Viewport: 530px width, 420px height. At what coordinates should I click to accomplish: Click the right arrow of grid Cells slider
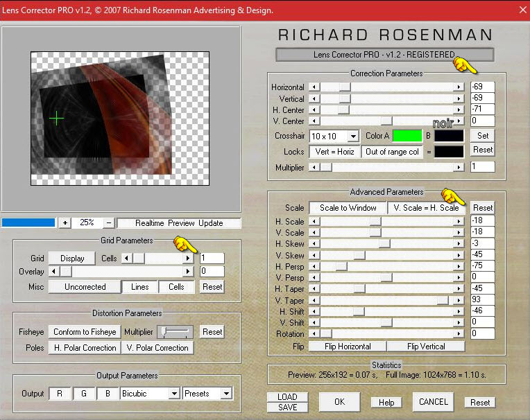[x=187, y=259]
